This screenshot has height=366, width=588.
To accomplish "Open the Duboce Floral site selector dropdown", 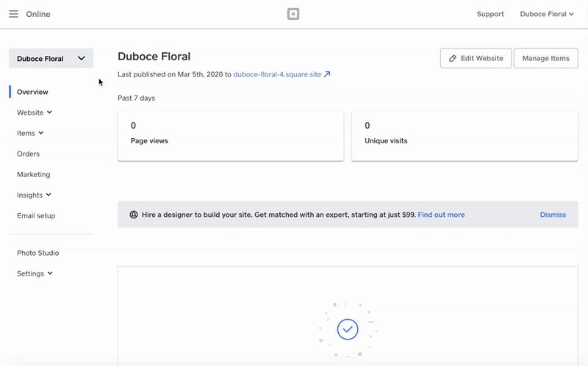I will click(51, 59).
